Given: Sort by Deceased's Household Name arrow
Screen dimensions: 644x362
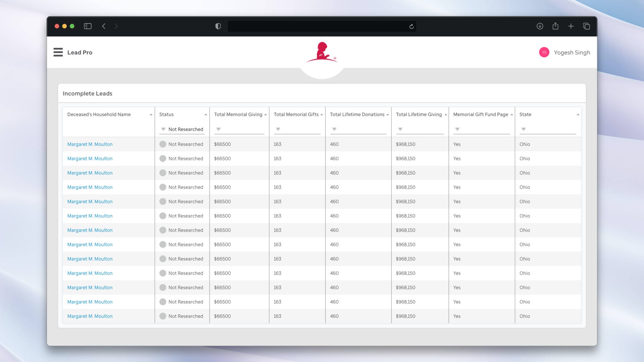Looking at the screenshot, I should click(151, 115).
